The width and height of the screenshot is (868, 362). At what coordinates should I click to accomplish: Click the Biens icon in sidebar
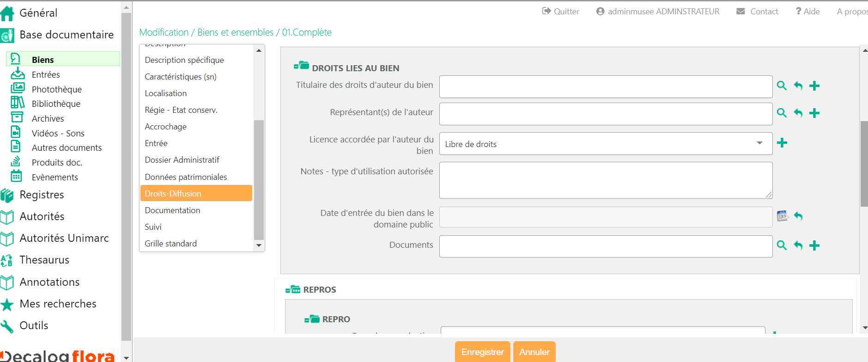coord(16,58)
